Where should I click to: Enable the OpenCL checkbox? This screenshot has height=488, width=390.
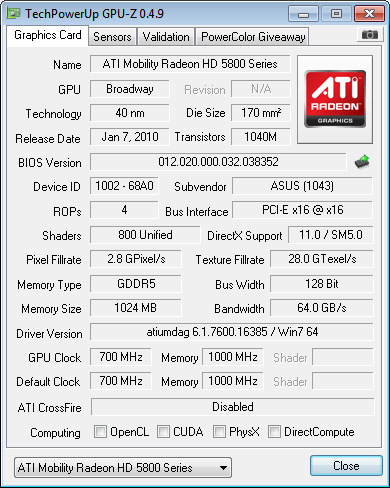coord(100,431)
